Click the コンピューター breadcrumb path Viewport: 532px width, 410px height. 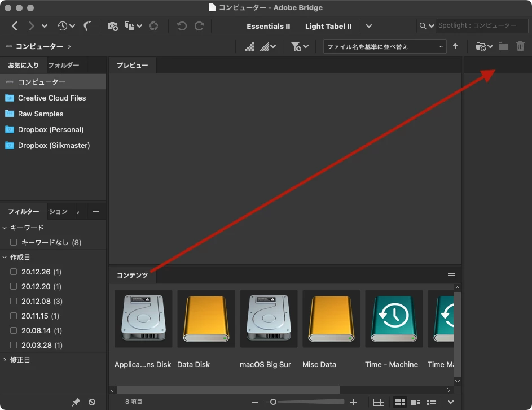[39, 46]
